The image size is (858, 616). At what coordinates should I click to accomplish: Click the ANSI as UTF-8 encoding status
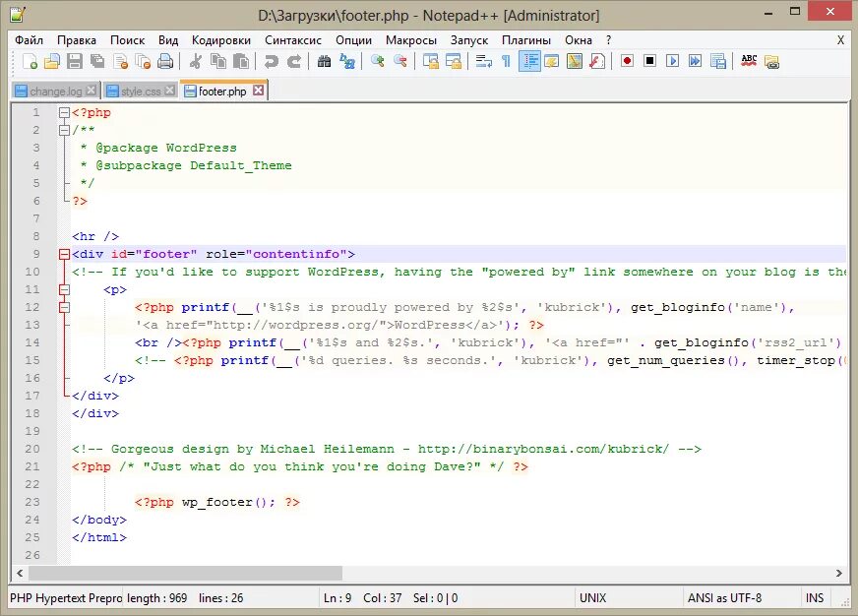[742, 598]
